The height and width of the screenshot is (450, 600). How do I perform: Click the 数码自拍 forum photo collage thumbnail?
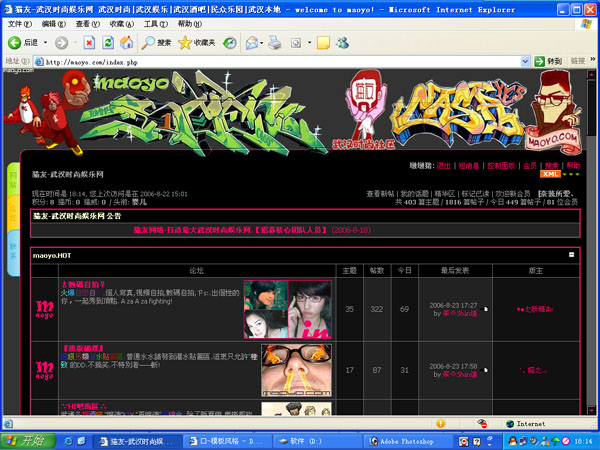[288, 309]
